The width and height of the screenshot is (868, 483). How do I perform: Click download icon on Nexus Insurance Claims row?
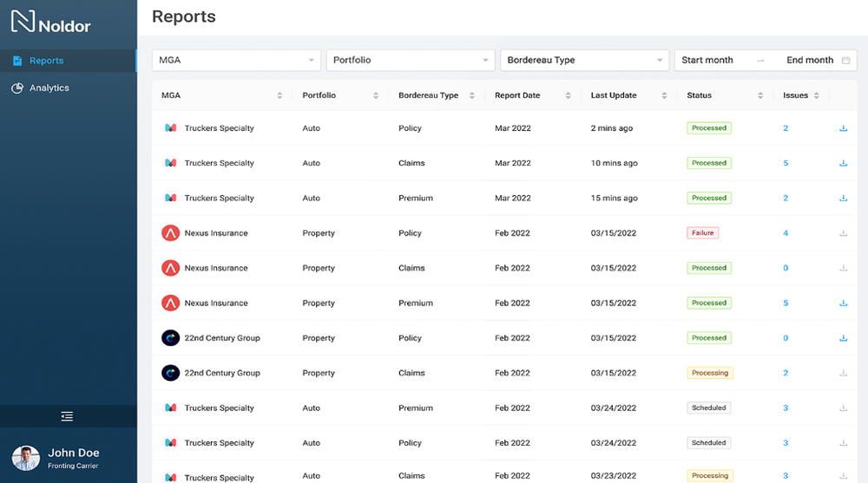tap(843, 268)
